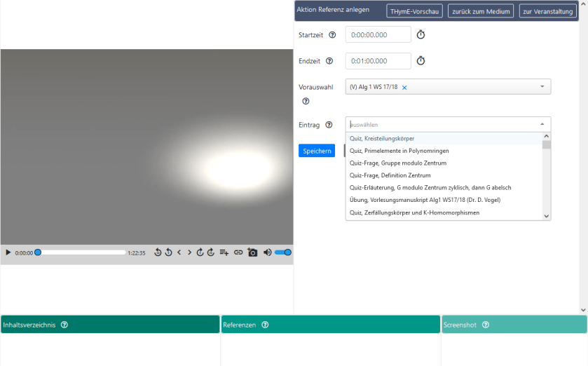Image resolution: width=588 pixels, height=366 pixels.
Task: Select 'Quiz, Primelemente in Polynomringen' entry
Action: pos(399,151)
